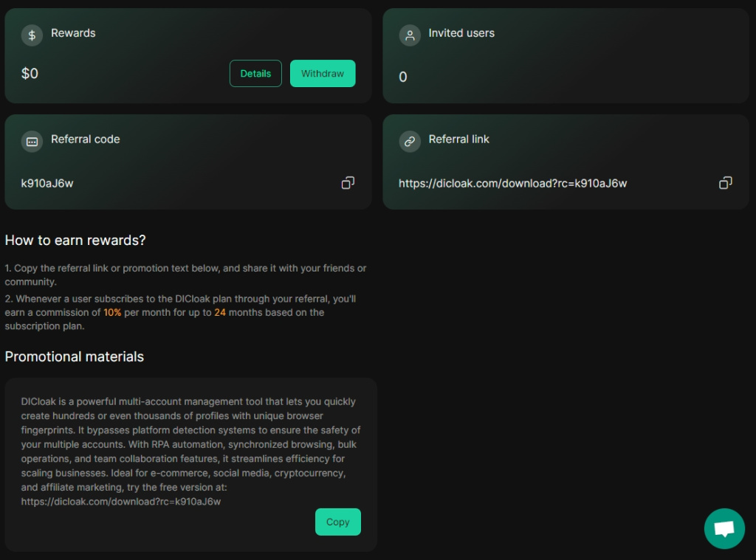Open rewards Details
This screenshot has width=756, height=560.
coord(255,73)
